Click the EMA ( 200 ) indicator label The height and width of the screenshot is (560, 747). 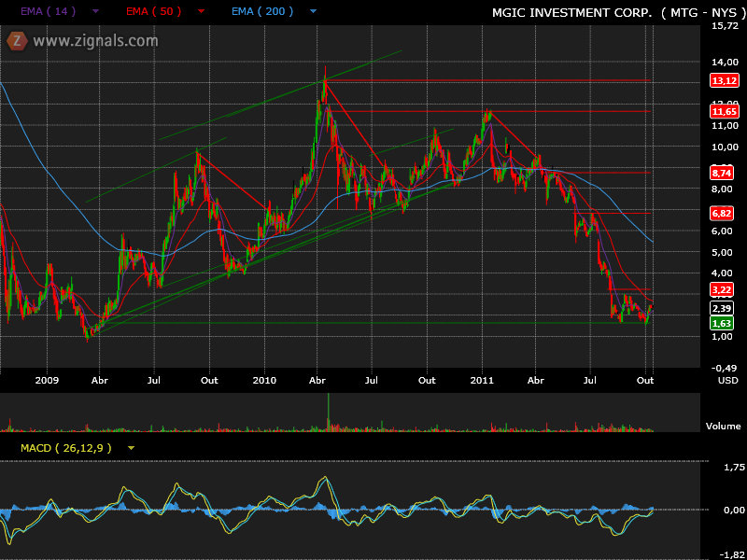tap(262, 11)
